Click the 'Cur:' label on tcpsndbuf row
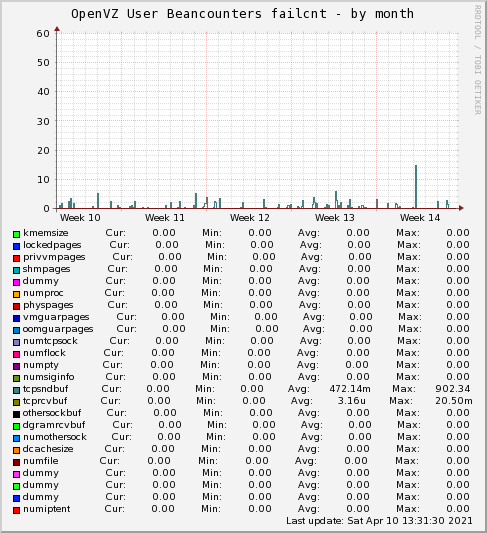The width and height of the screenshot is (487, 533). click(x=111, y=389)
